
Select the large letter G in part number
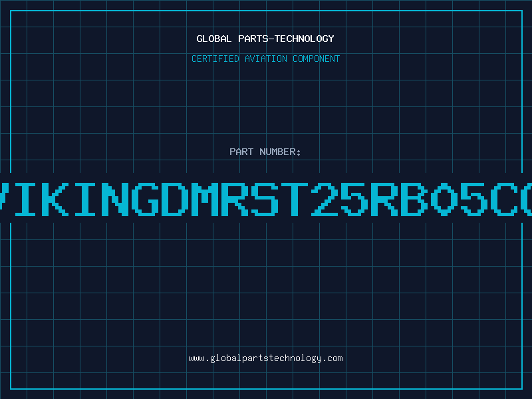coord(146,199)
